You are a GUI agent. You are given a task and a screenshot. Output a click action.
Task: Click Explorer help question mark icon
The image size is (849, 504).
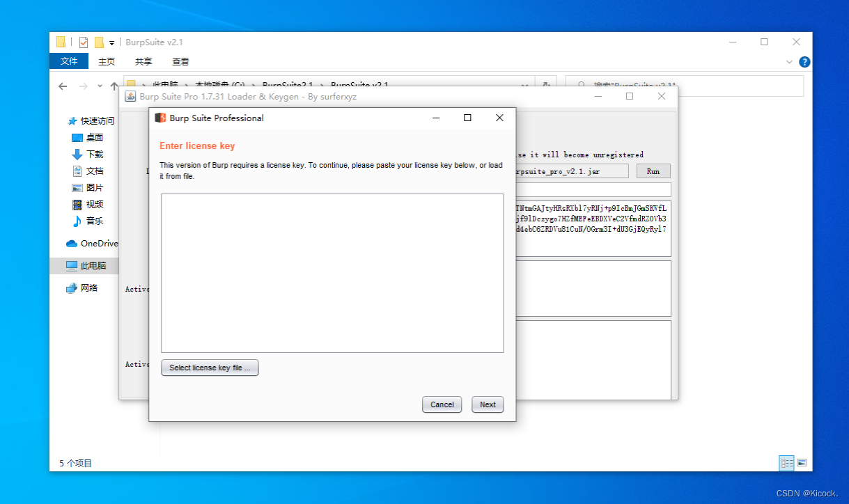coord(804,62)
